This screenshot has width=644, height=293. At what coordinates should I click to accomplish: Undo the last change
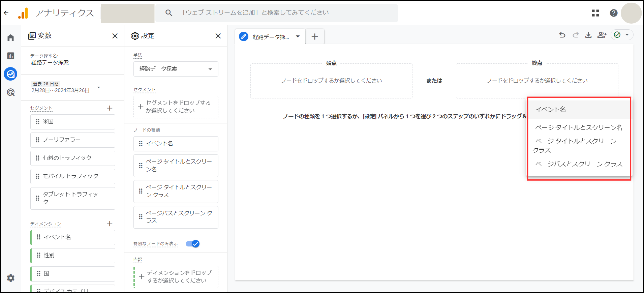(x=562, y=35)
